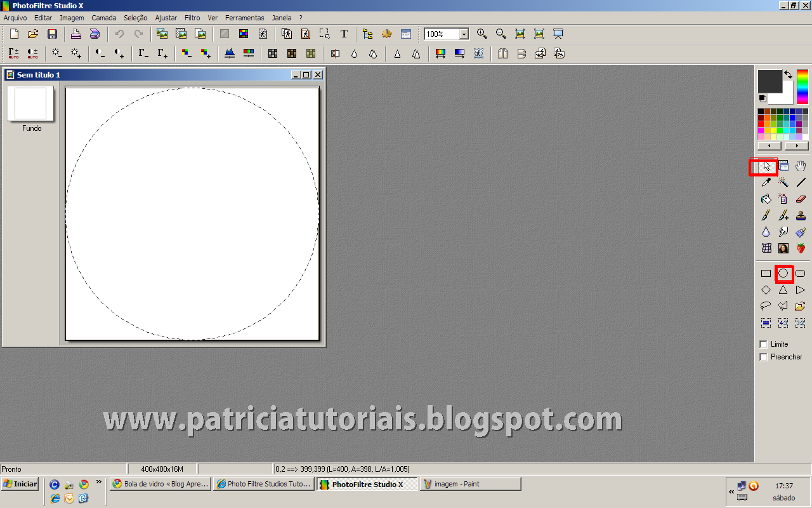Zoom out with the magnifier minus icon

coord(501,34)
